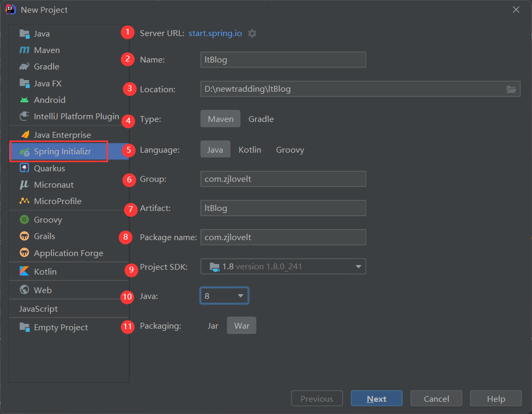Click the green Groovy icon
The image size is (532, 414).
(24, 219)
